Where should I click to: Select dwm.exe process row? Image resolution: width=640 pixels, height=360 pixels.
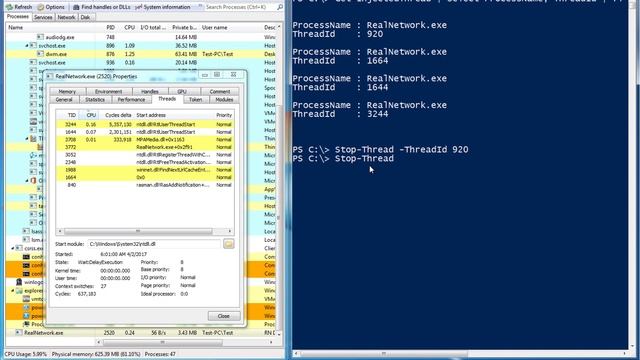point(141,54)
